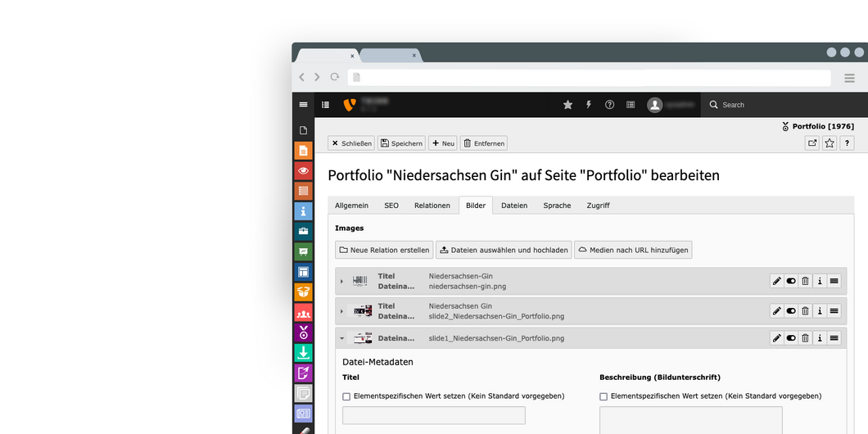Open the bookmarks star in top bar
The width and height of the screenshot is (868, 434).
567,105
